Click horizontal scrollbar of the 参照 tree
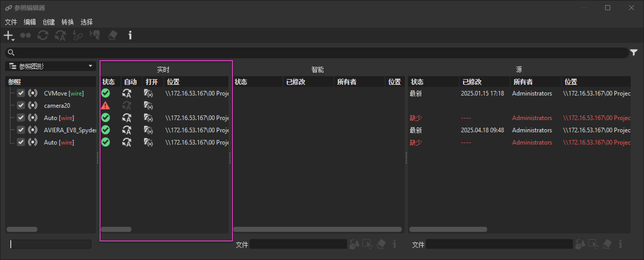 click(x=22, y=229)
